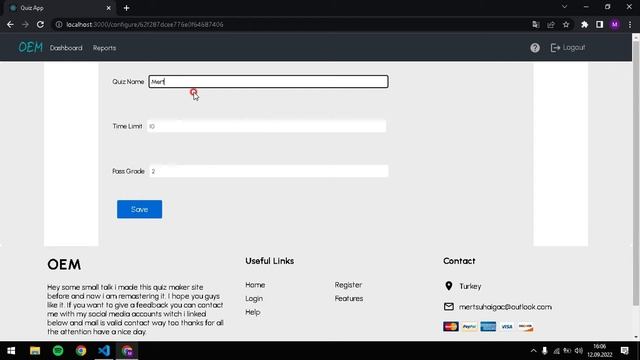Image resolution: width=640 pixels, height=360 pixels.
Task: Open Google Chrome from taskbar
Action: tap(81, 351)
